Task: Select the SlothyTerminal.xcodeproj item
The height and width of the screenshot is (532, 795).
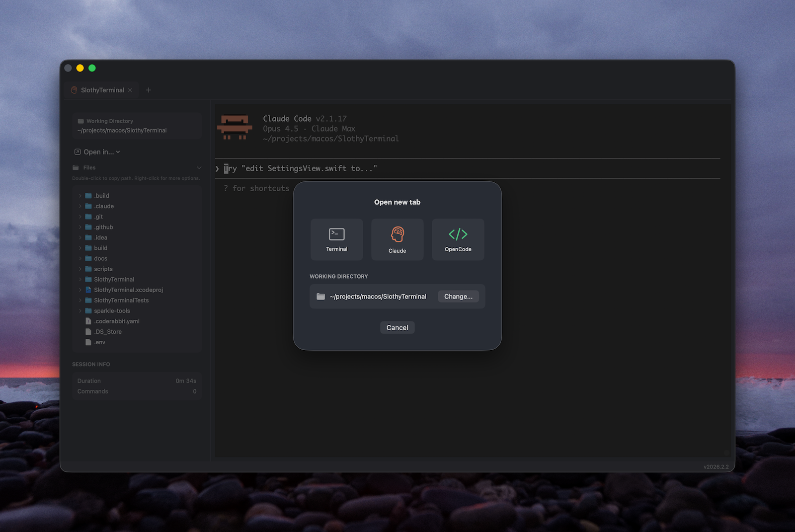Action: pos(128,290)
